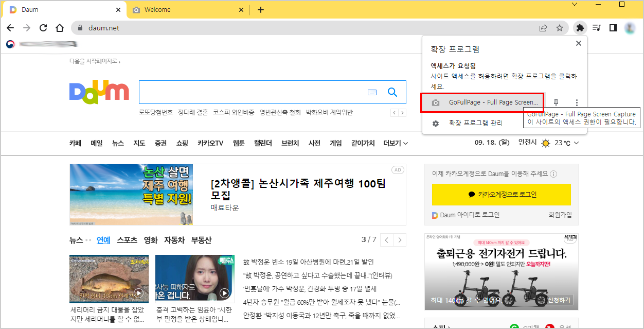The height and width of the screenshot is (329, 644).
Task: Open headline 안정환 박지성 이동국
Action: coord(321,316)
